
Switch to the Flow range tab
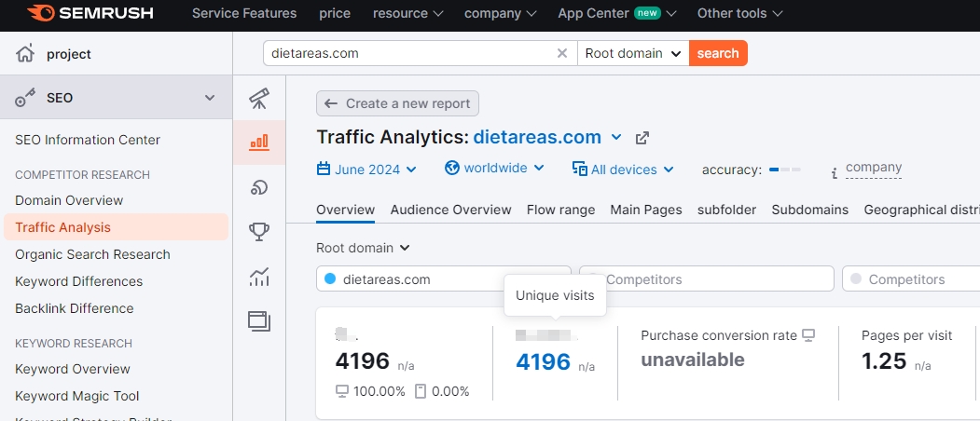(x=560, y=210)
